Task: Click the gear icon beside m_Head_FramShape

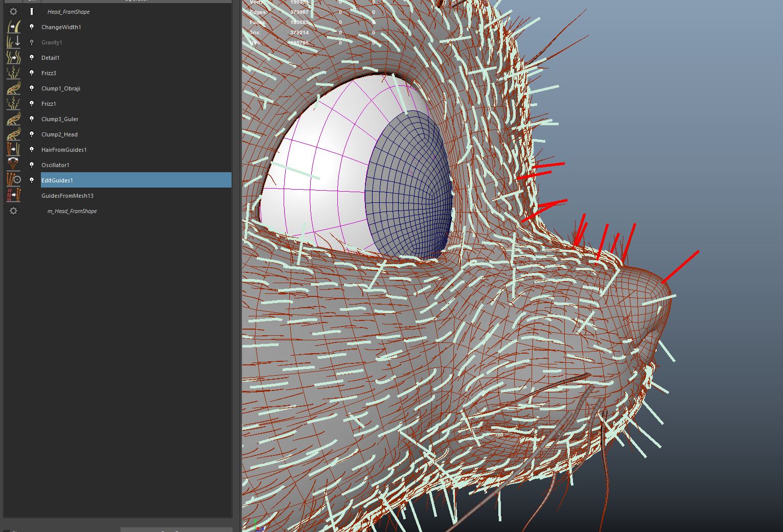Action: (14, 211)
